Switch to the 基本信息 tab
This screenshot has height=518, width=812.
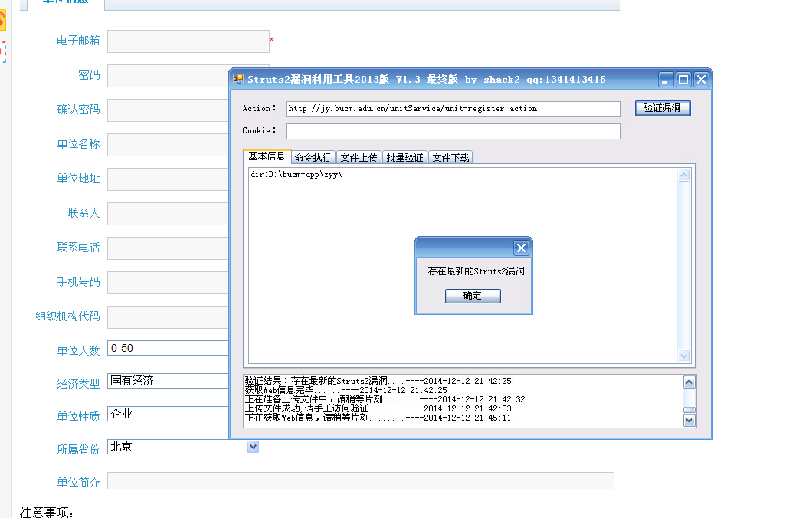point(267,156)
